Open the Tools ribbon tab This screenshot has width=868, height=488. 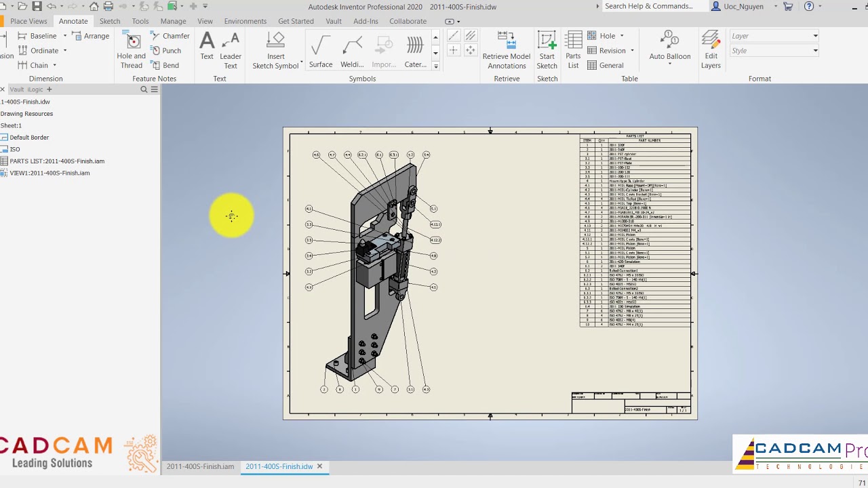140,21
